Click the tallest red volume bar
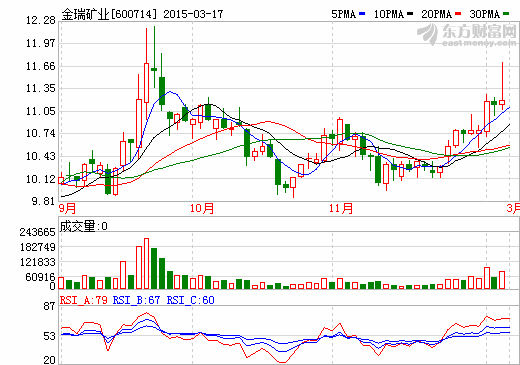The width and height of the screenshot is (520, 365). pos(146,264)
